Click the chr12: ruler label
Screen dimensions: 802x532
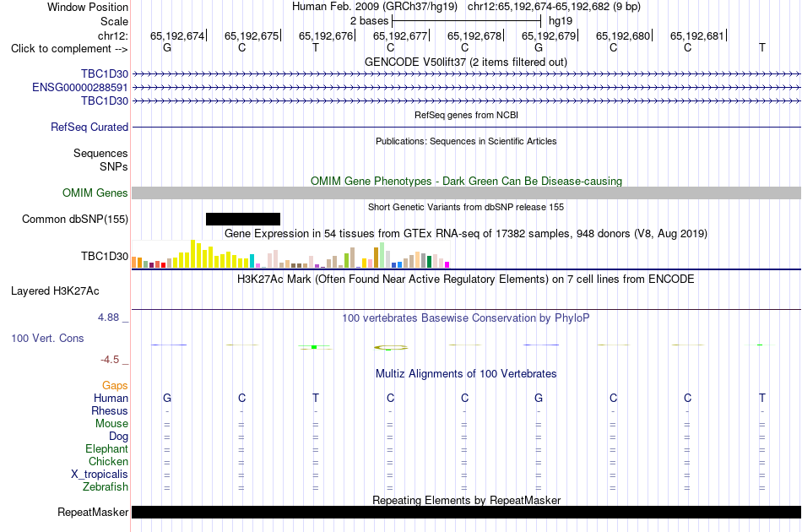pyautogui.click(x=112, y=35)
